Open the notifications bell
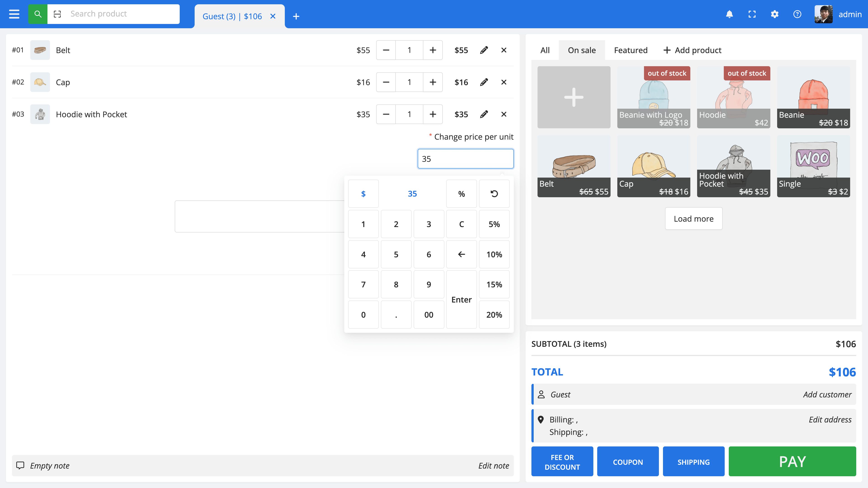Screen dimensions: 868x488 click(x=729, y=14)
